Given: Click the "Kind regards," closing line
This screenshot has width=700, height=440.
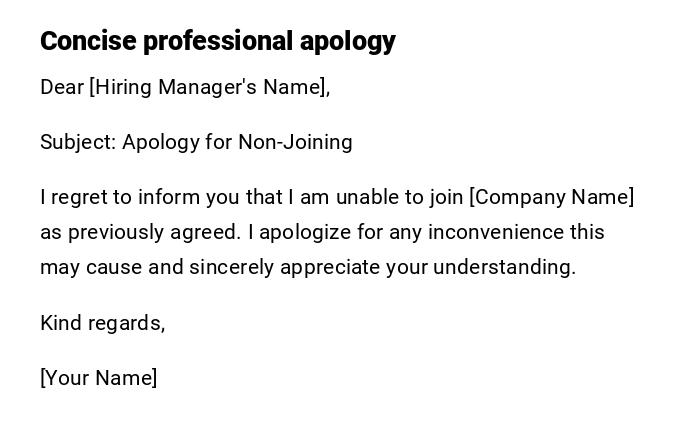Looking at the screenshot, I should pos(102,323).
